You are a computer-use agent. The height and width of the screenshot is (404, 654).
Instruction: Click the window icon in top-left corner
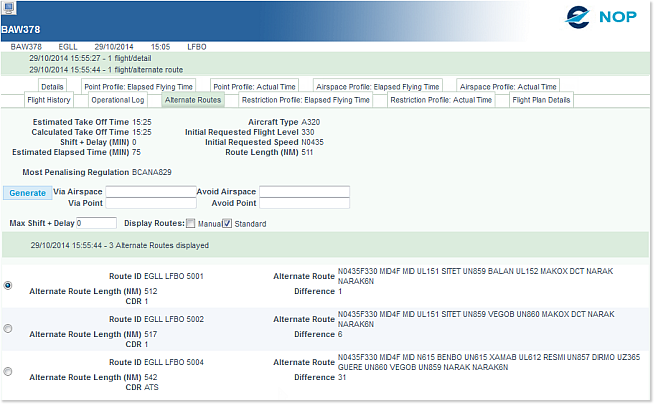[7, 7]
